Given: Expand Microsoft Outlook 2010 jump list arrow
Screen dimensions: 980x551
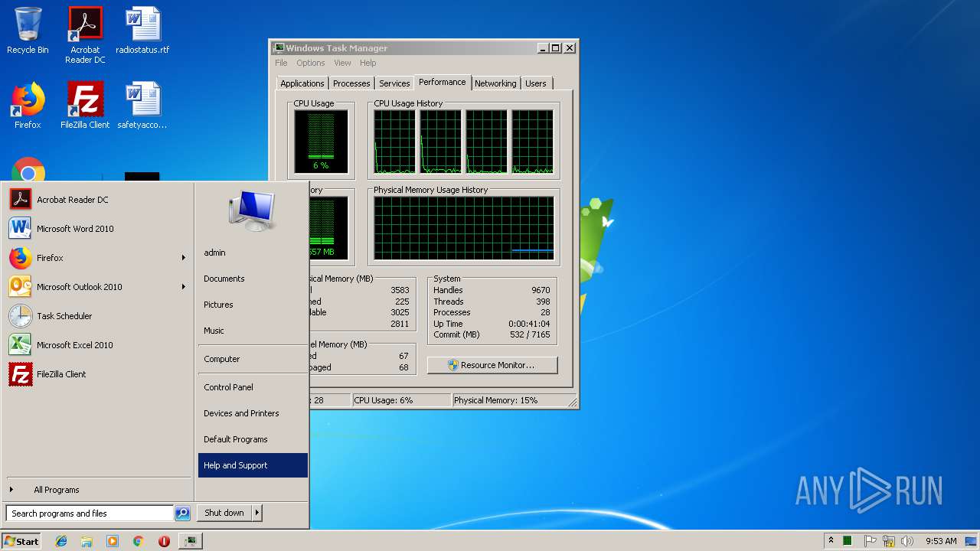Looking at the screenshot, I should click(x=184, y=287).
